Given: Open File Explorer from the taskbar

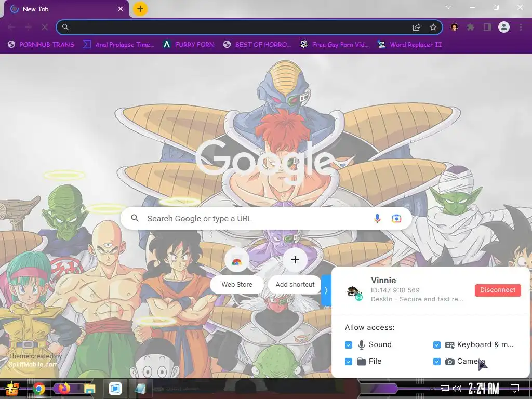Looking at the screenshot, I should (x=89, y=389).
